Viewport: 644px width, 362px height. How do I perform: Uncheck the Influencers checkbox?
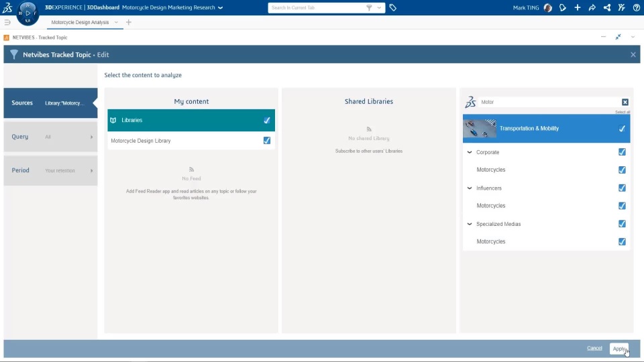click(x=622, y=188)
